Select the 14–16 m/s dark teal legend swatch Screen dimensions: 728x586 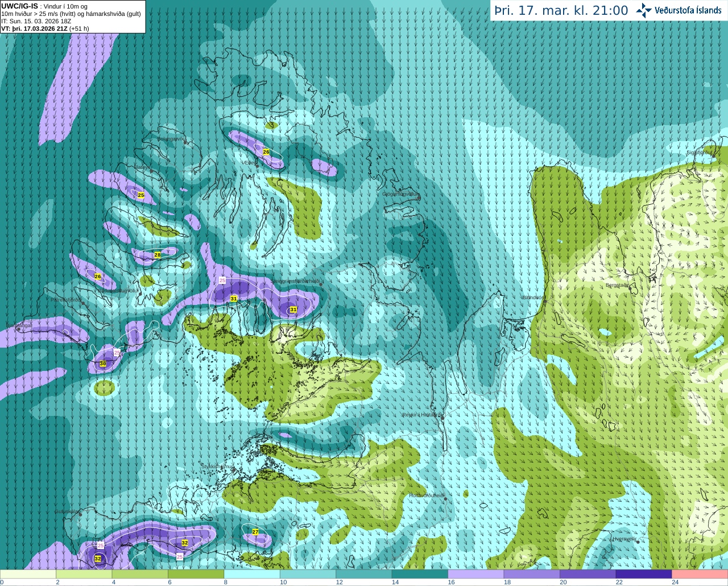(x=420, y=574)
